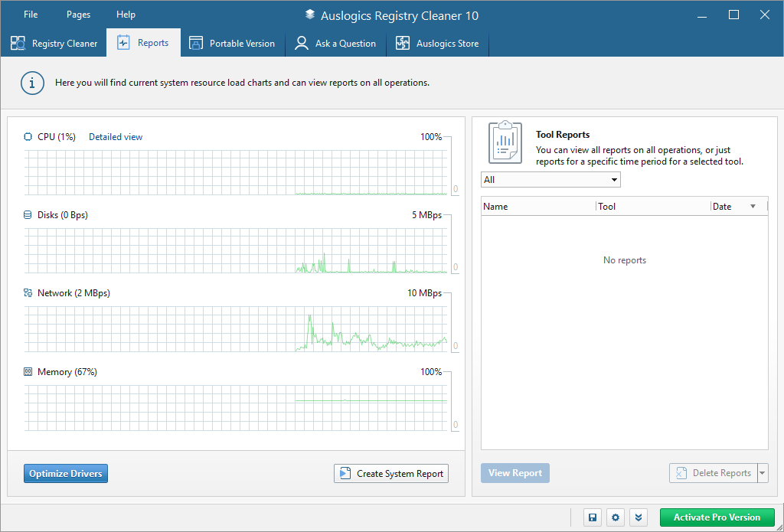Viewport: 784px width, 532px height.
Task: Switch to the Portable Version tab
Action: [x=233, y=44]
